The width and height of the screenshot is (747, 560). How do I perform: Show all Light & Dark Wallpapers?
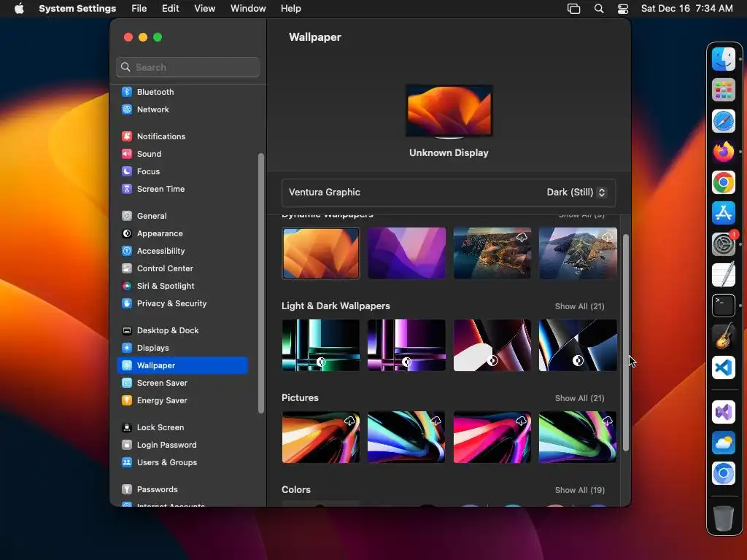coord(579,307)
